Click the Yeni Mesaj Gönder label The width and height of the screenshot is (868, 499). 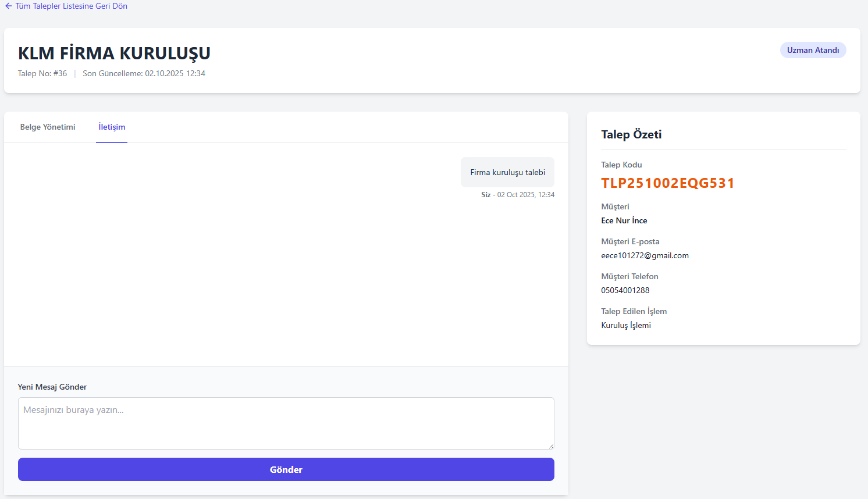pyautogui.click(x=52, y=387)
